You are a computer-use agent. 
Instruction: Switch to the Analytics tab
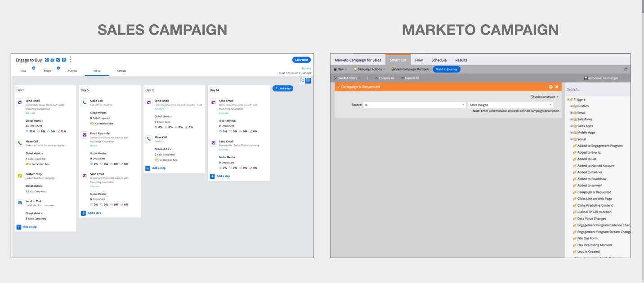pos(72,71)
